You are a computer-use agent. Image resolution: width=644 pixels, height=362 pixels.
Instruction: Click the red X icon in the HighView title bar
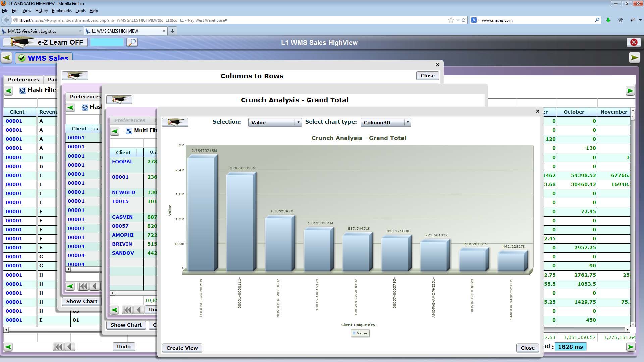coord(634,42)
